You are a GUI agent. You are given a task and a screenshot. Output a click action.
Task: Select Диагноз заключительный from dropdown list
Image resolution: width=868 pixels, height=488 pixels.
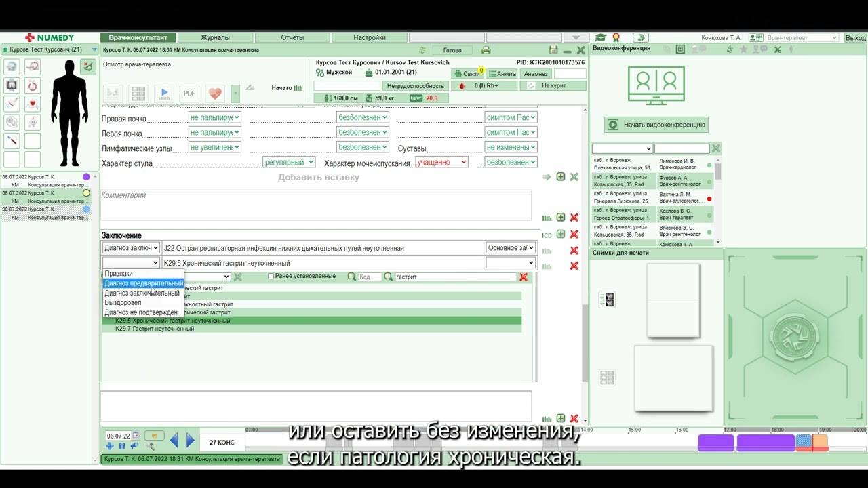142,293
